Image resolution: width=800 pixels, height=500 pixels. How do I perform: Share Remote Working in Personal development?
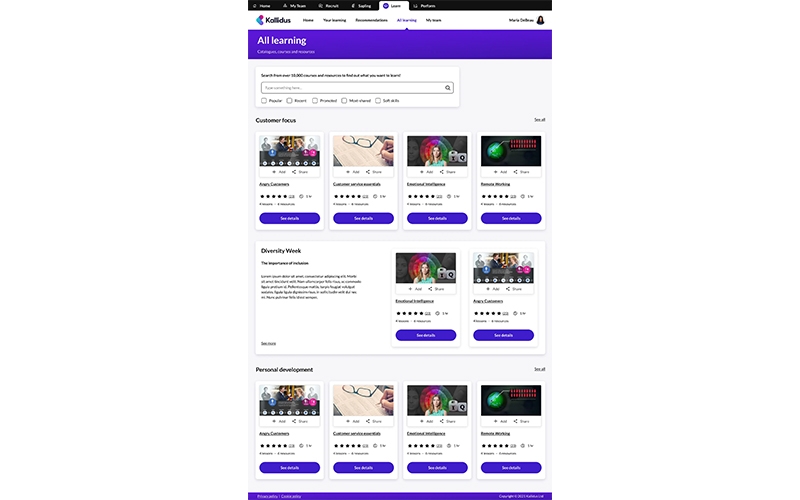[521, 421]
